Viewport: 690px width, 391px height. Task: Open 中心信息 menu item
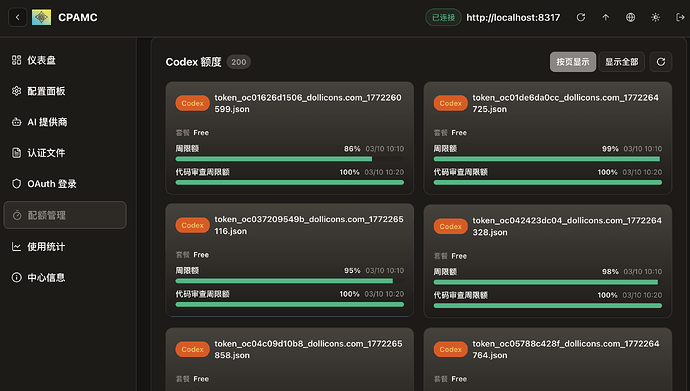pyautogui.click(x=65, y=278)
